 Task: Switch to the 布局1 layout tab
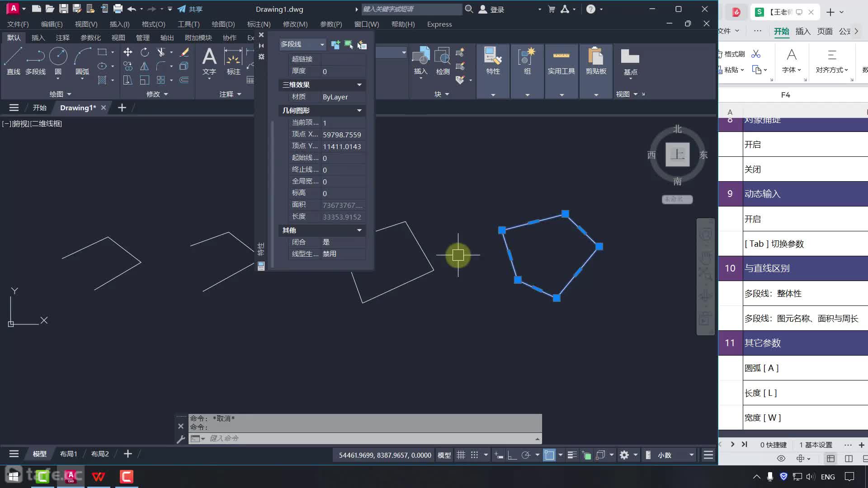(69, 454)
